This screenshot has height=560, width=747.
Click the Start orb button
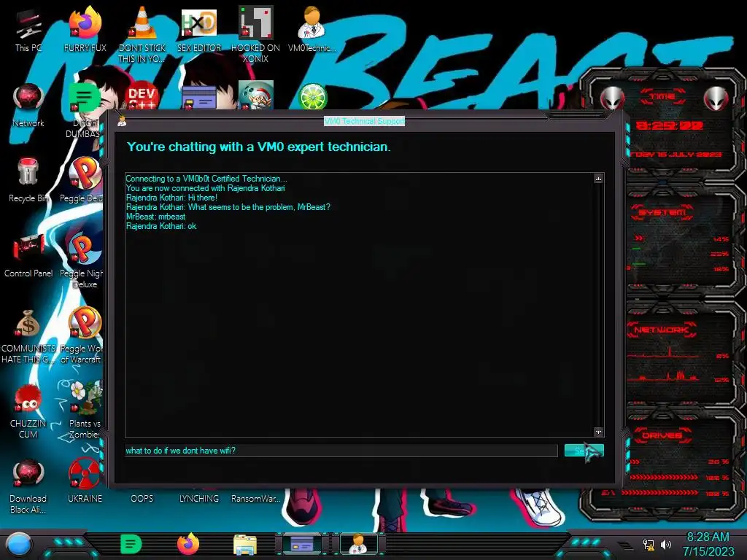click(x=19, y=544)
